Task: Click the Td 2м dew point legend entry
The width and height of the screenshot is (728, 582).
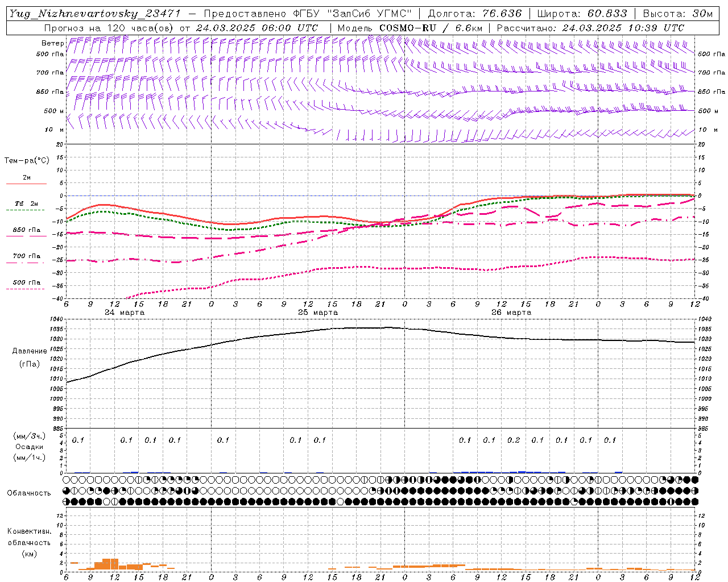Action: (x=26, y=203)
